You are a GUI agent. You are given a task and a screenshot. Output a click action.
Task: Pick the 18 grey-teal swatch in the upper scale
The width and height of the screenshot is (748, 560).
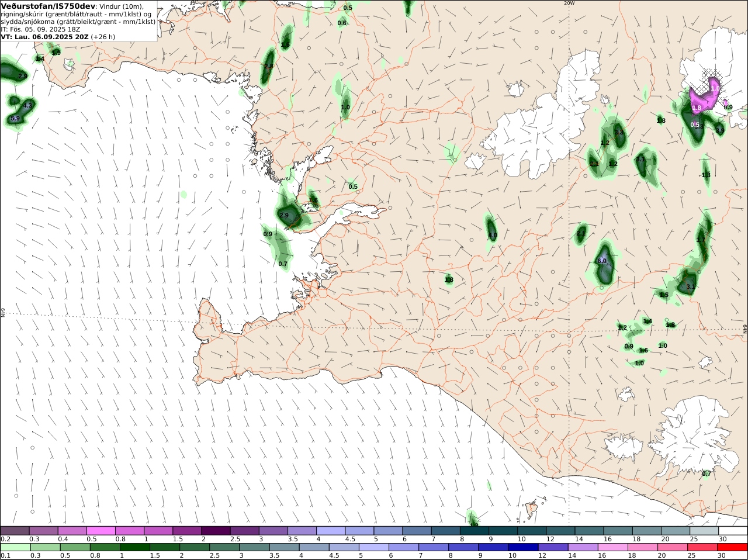pos(647,530)
